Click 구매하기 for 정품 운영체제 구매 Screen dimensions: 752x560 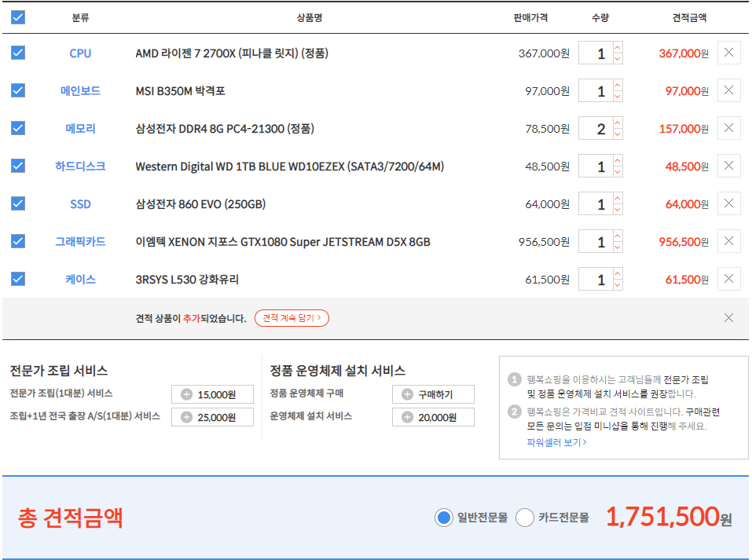pyautogui.click(x=433, y=394)
